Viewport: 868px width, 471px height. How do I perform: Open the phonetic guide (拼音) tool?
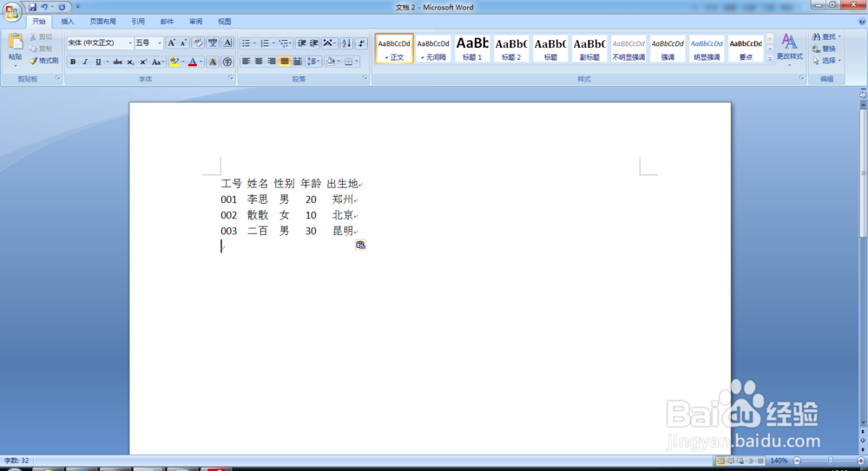click(x=213, y=43)
